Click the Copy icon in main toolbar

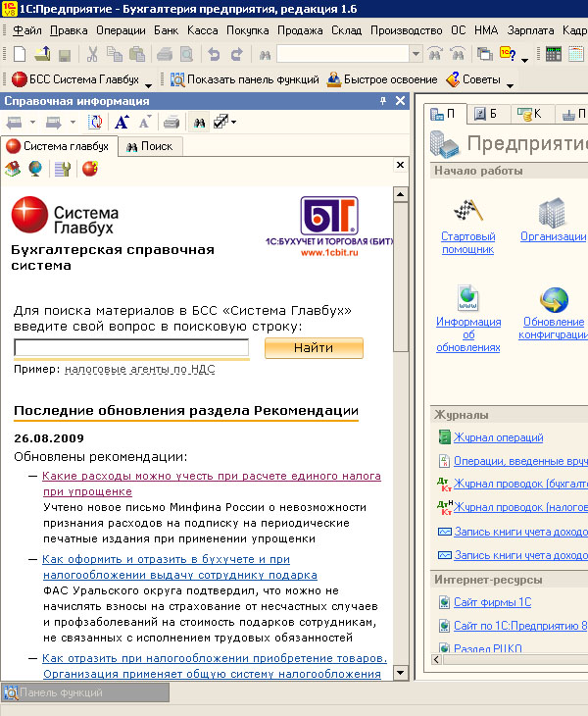click(x=115, y=54)
